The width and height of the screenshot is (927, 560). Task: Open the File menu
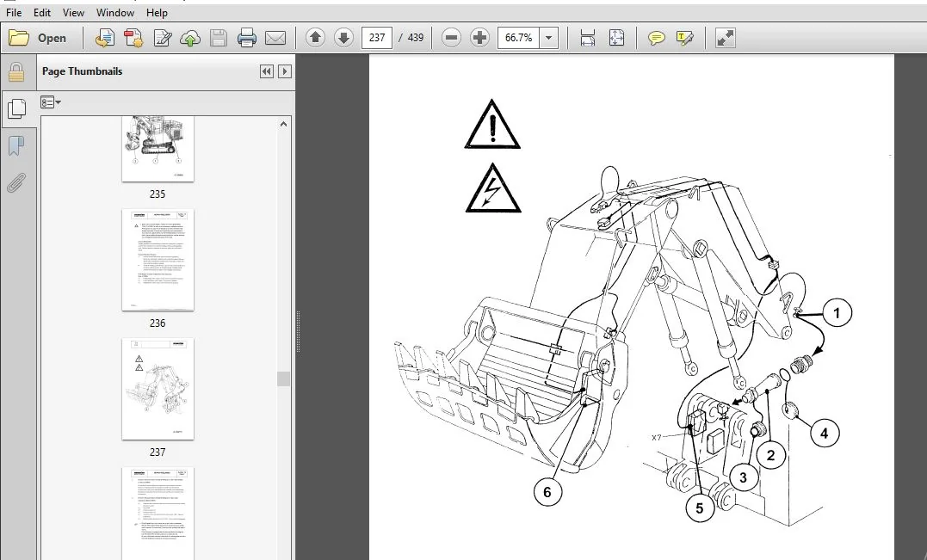[x=14, y=12]
